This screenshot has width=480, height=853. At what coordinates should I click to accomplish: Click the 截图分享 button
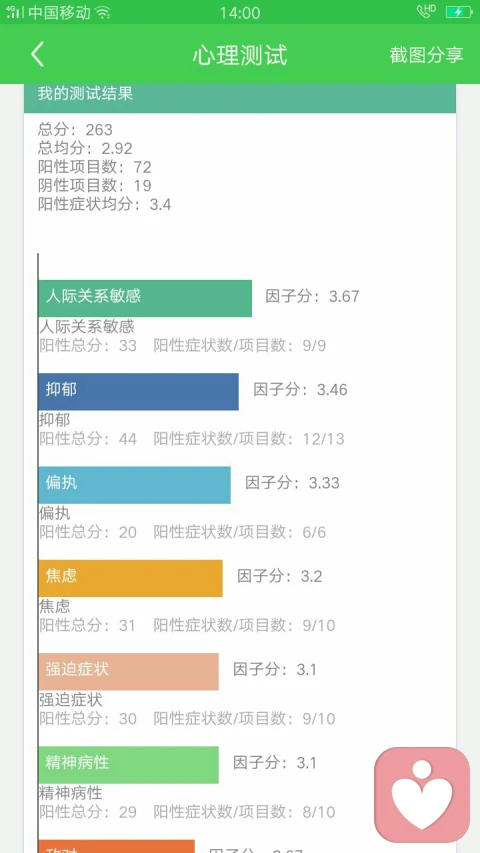[426, 55]
